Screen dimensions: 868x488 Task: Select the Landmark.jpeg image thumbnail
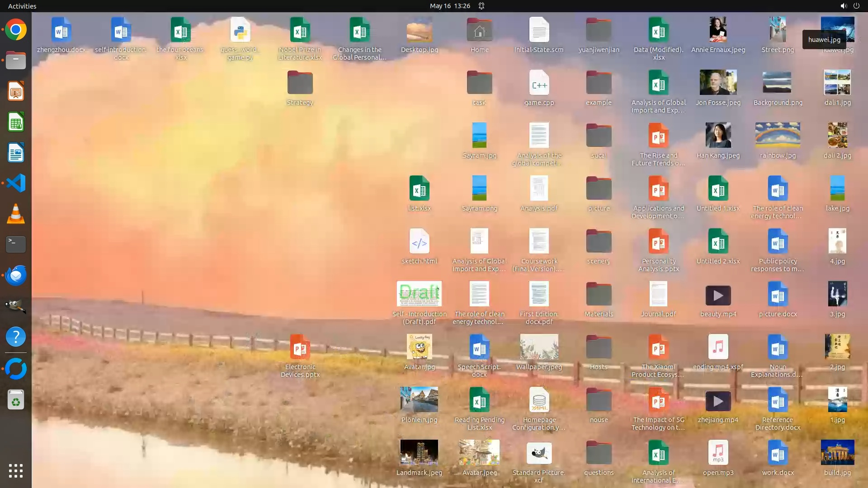click(419, 453)
